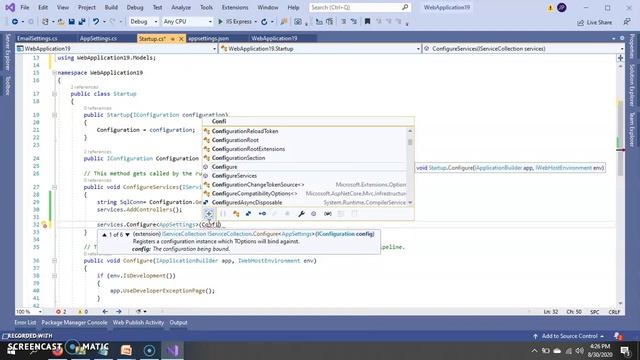640x360 pixels.
Task: Click Add to Source Control
Action: 569,336
